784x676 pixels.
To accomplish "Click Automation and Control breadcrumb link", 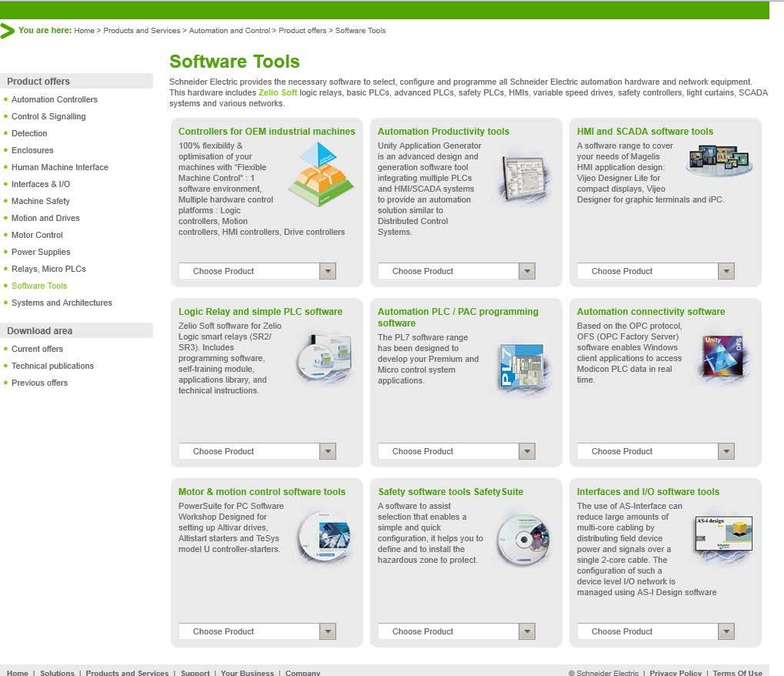I will click(229, 31).
